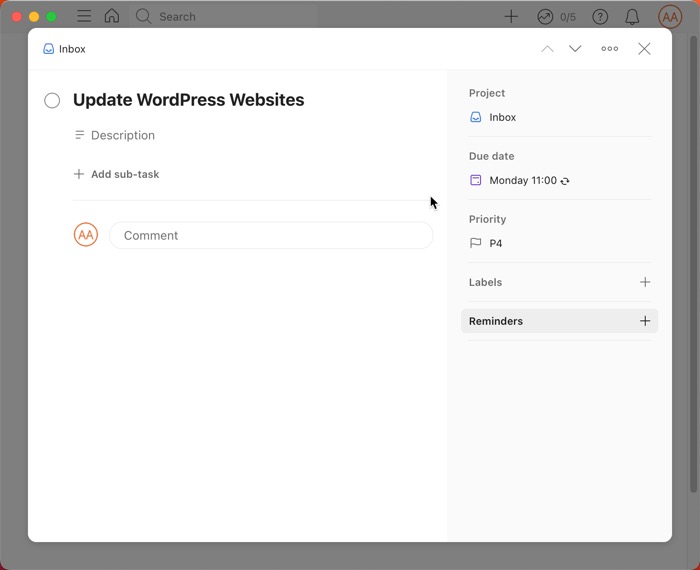Open the sidebar menu hamburger icon
Screen dimensions: 700x570
click(83, 17)
